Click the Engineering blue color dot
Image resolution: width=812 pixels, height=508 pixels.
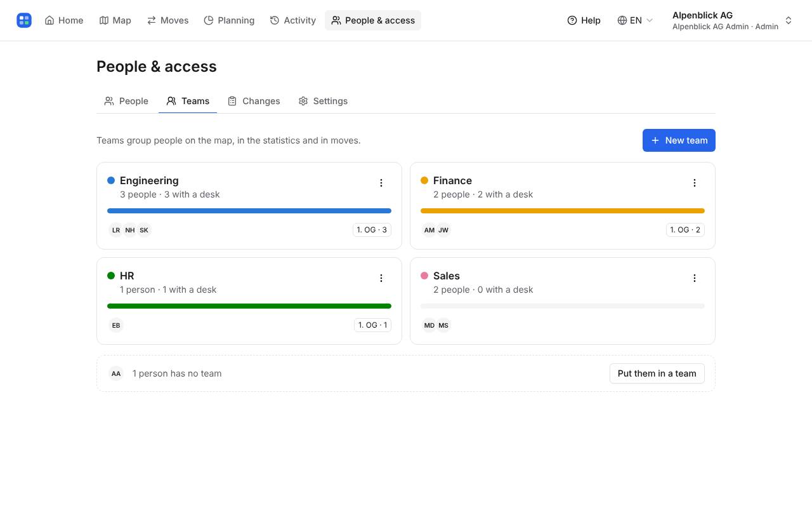tap(111, 180)
